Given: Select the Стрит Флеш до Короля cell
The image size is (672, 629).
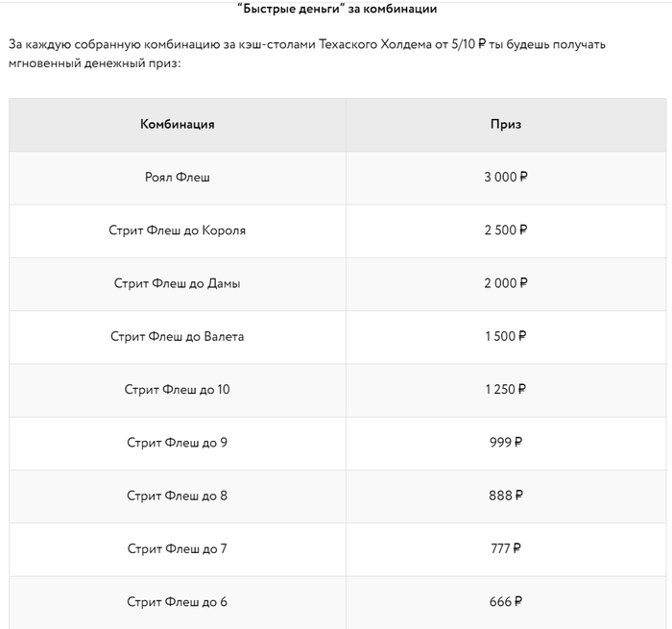Looking at the screenshot, I should pos(178,230).
